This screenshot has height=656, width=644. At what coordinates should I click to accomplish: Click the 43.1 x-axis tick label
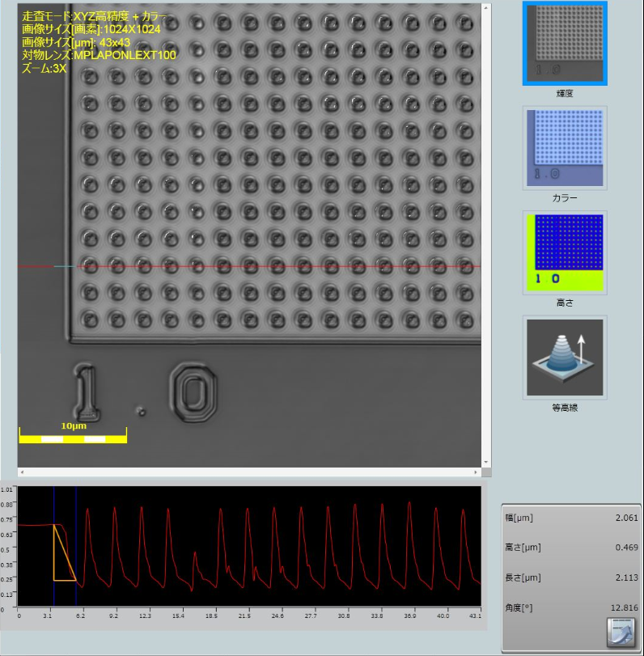tap(475, 616)
